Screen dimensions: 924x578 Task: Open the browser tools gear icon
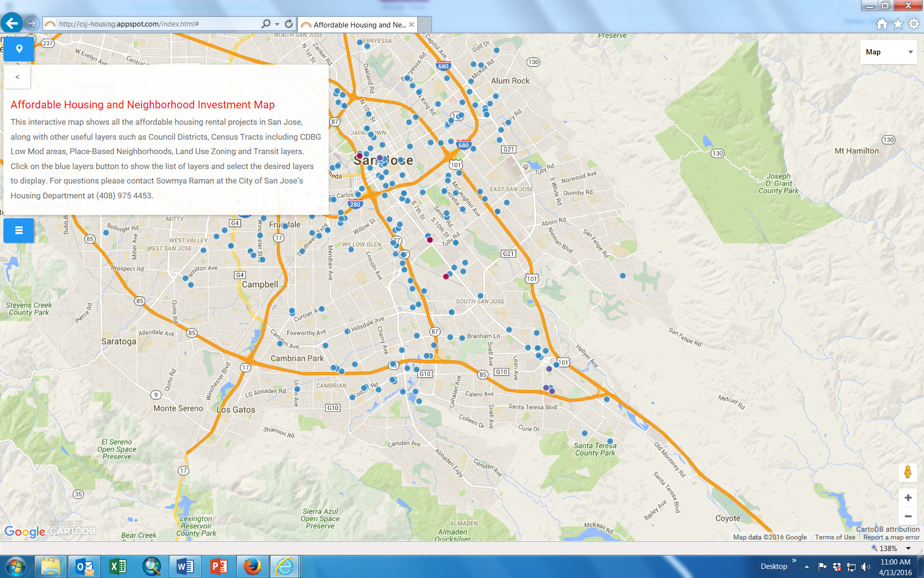tap(913, 24)
